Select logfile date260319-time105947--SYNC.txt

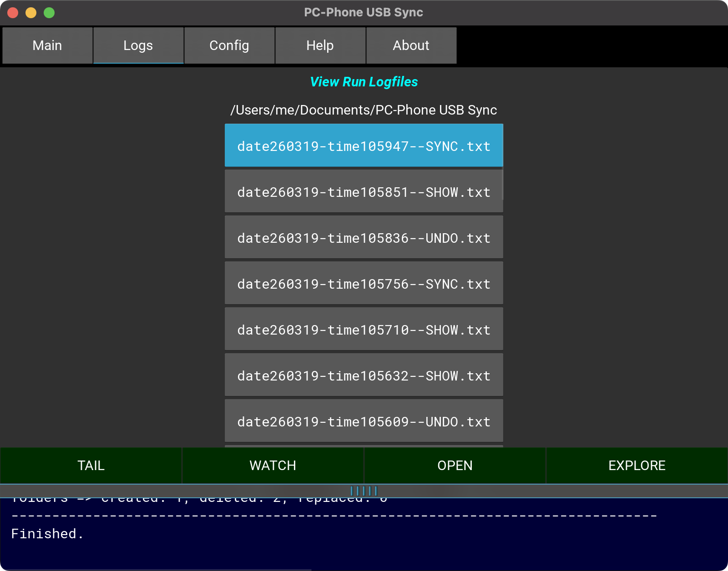point(364,146)
